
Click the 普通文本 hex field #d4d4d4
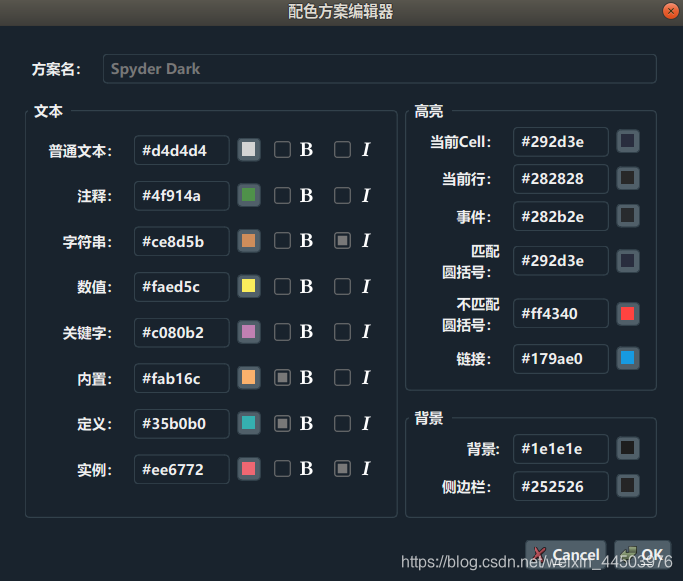(x=182, y=150)
